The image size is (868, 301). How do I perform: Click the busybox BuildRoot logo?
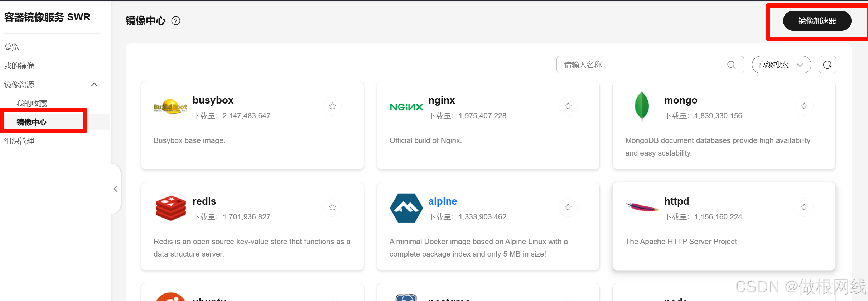coord(170,106)
